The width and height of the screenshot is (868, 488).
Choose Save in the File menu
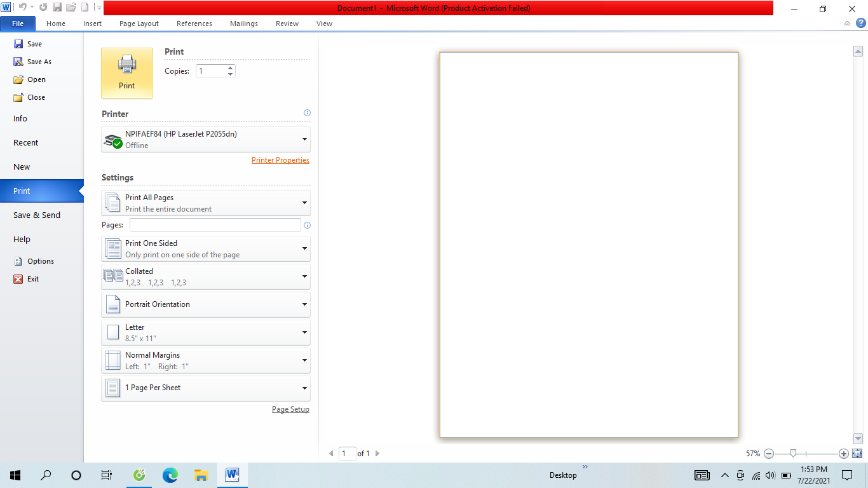(x=28, y=44)
